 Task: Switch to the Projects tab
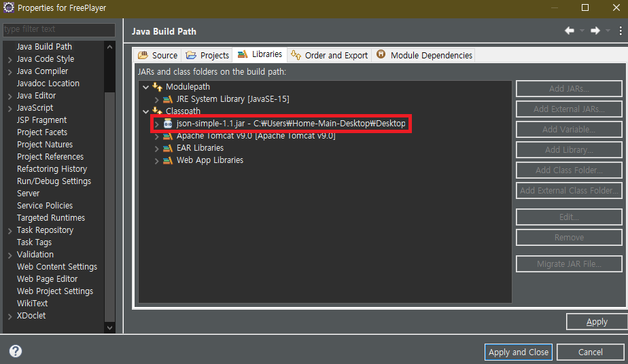point(207,55)
